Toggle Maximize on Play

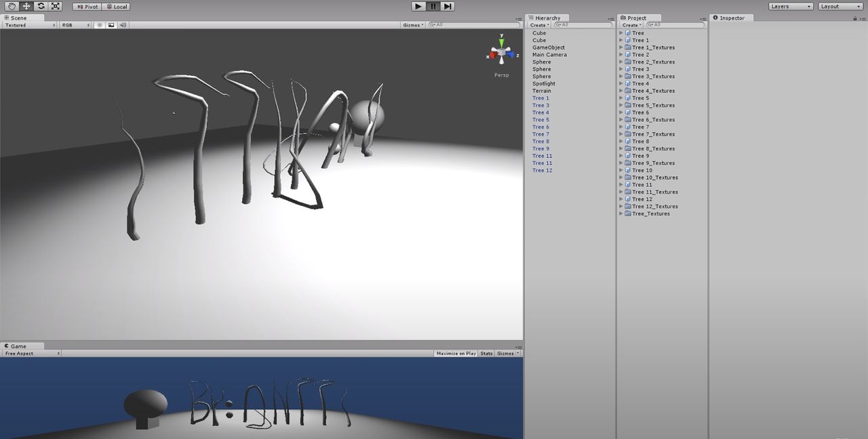pyautogui.click(x=456, y=353)
